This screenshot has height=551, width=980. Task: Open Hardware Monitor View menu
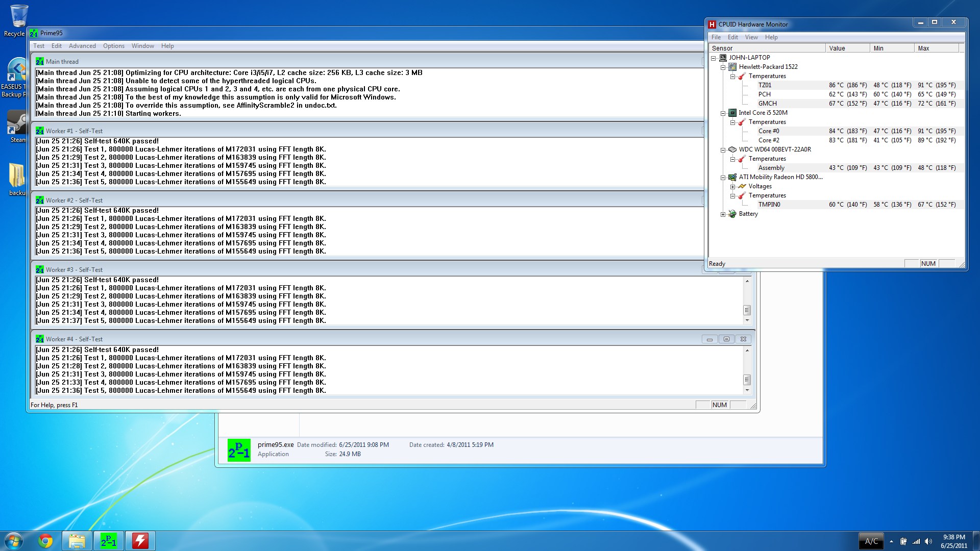pyautogui.click(x=751, y=37)
